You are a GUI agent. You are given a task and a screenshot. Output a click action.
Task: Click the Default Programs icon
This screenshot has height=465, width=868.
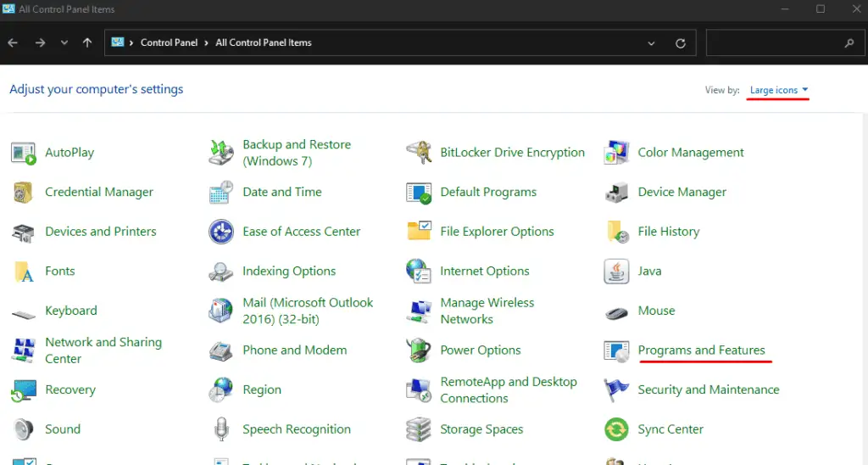click(419, 193)
